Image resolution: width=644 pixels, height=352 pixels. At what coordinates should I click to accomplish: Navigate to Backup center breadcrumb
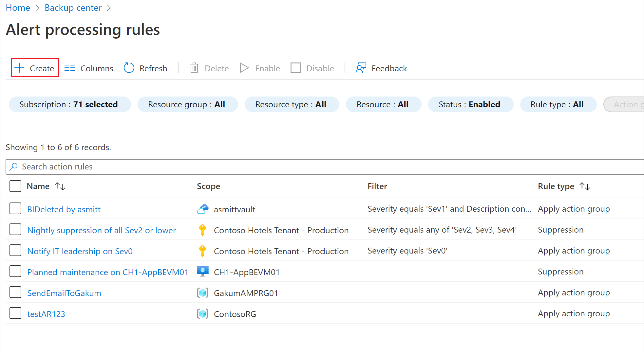[73, 8]
